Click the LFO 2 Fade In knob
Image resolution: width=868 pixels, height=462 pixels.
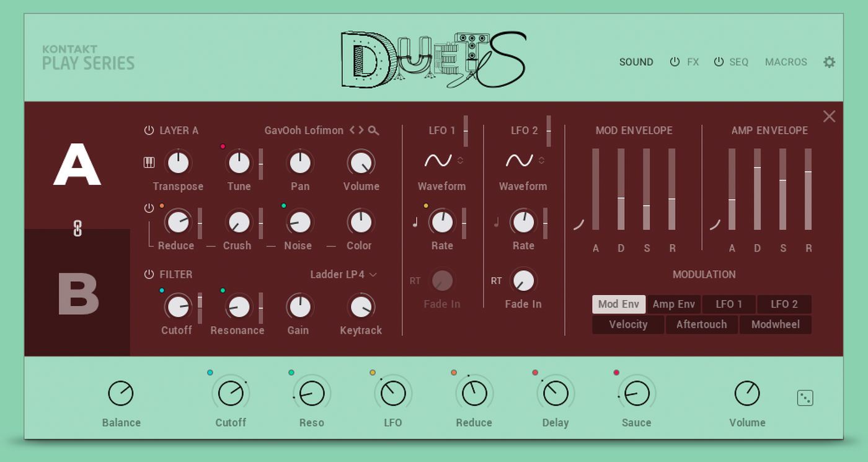(x=523, y=281)
